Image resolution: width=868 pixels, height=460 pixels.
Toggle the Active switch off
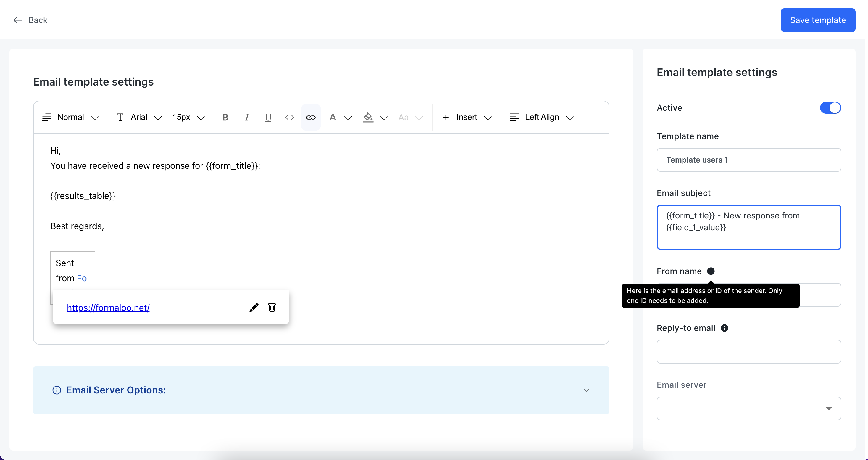point(830,108)
